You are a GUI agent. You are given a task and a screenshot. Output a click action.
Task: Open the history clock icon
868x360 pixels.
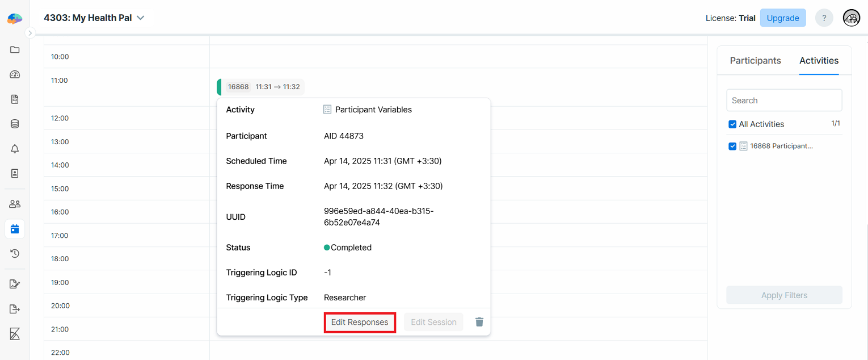click(x=15, y=253)
